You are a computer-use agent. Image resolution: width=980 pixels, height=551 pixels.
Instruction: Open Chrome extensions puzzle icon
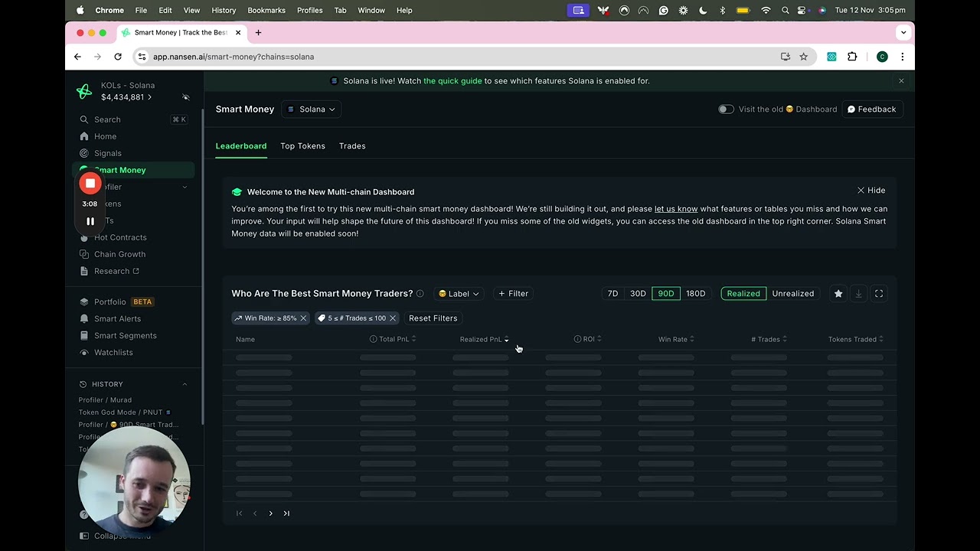(852, 57)
